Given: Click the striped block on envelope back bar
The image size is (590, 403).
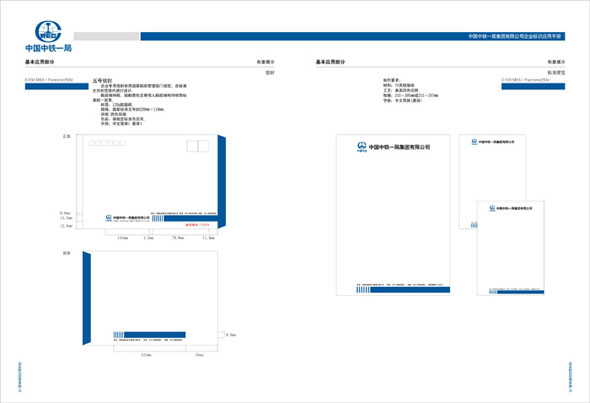Looking at the screenshot, I should tap(118, 335).
